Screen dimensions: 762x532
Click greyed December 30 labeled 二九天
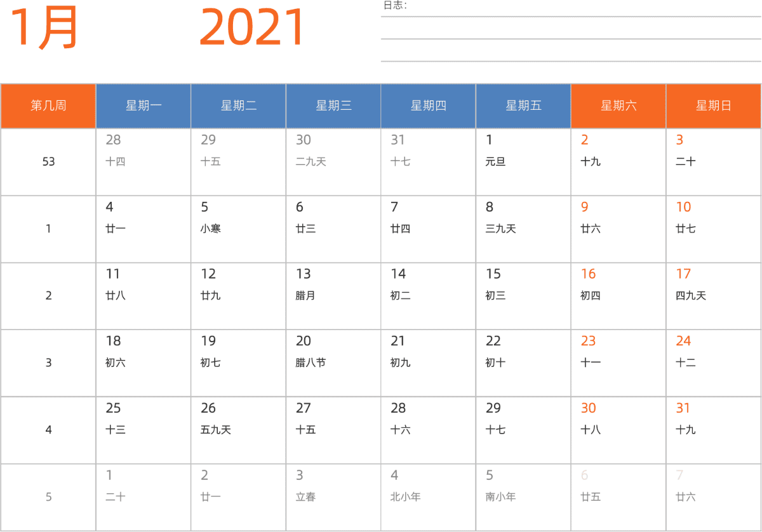[333, 162]
